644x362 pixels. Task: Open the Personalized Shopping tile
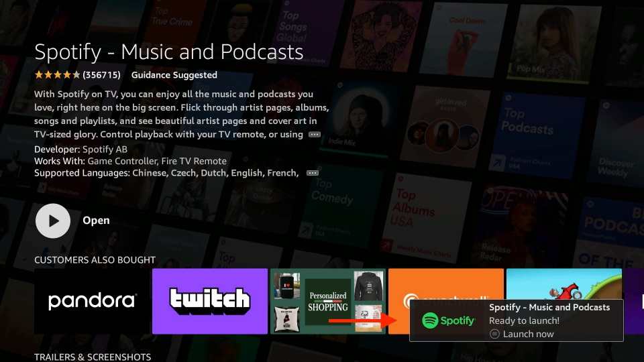pos(328,301)
